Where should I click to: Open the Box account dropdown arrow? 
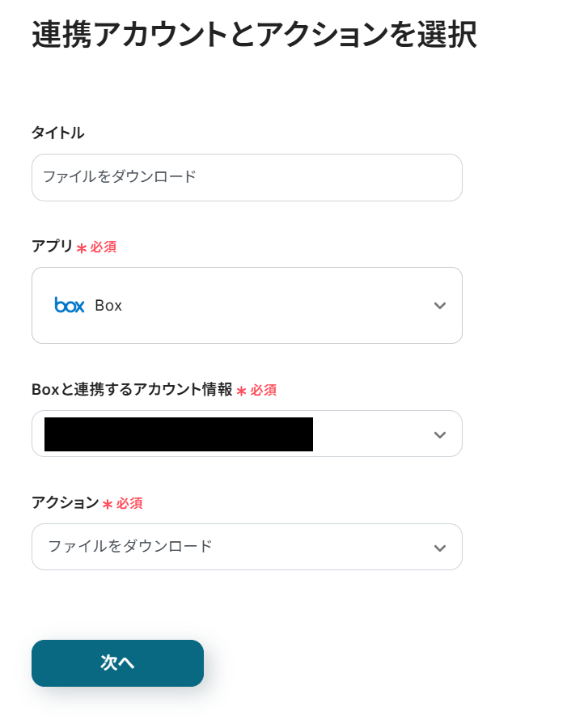click(439, 434)
